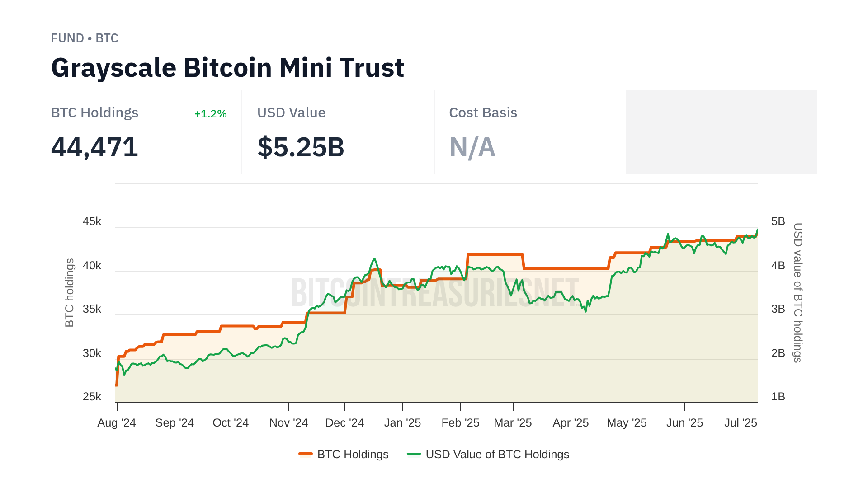Click the 44,471 BTC holdings figure
The height and width of the screenshot is (488, 868).
click(x=94, y=147)
